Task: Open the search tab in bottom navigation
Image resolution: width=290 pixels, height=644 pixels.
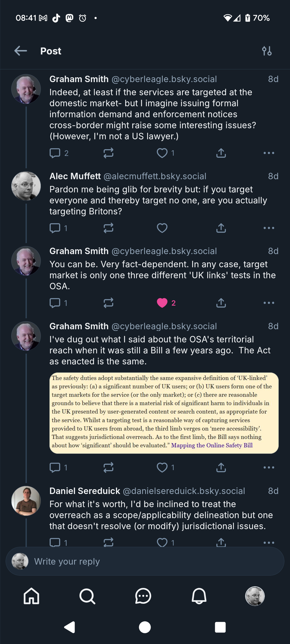Action: (87, 596)
